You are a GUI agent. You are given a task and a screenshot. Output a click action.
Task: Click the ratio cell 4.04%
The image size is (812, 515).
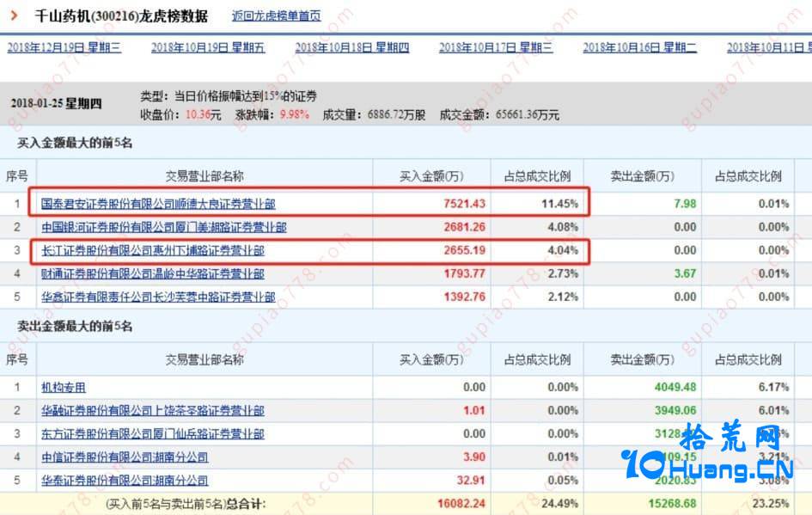click(563, 250)
